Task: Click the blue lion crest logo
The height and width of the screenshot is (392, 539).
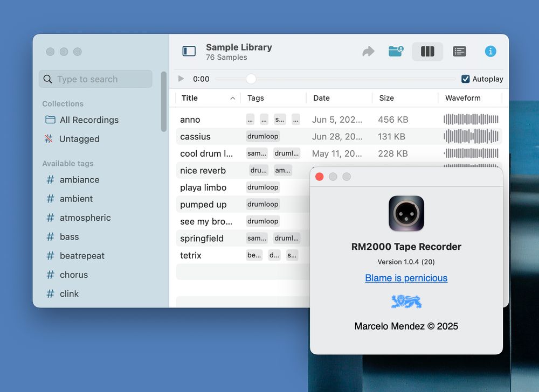Action: coord(406,302)
